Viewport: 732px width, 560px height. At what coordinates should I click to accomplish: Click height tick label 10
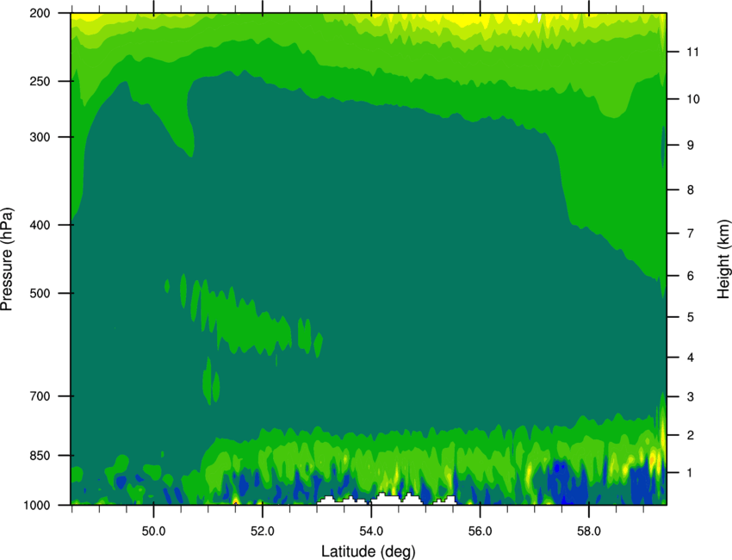692,99
